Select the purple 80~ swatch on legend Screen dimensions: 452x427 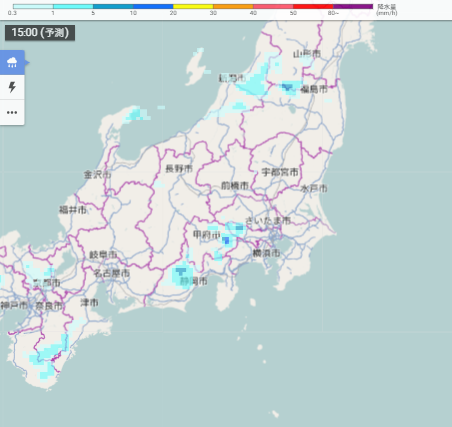(x=353, y=6)
